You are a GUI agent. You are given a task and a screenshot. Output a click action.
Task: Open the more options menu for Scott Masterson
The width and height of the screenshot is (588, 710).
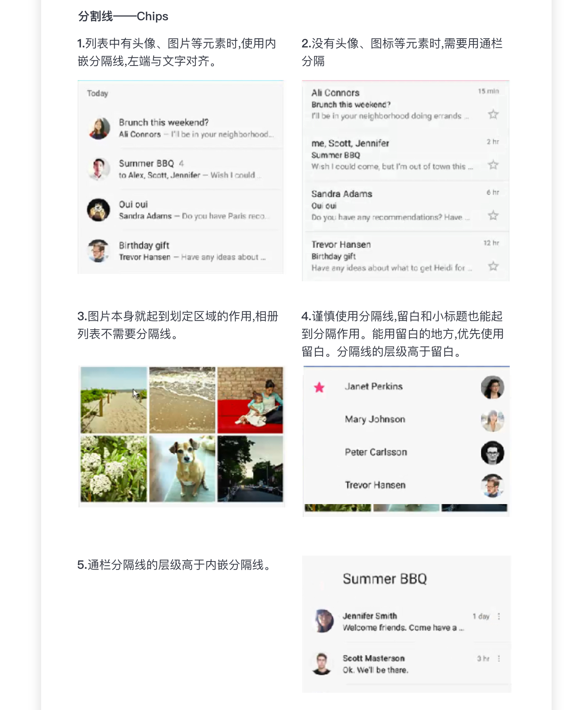coord(499,659)
